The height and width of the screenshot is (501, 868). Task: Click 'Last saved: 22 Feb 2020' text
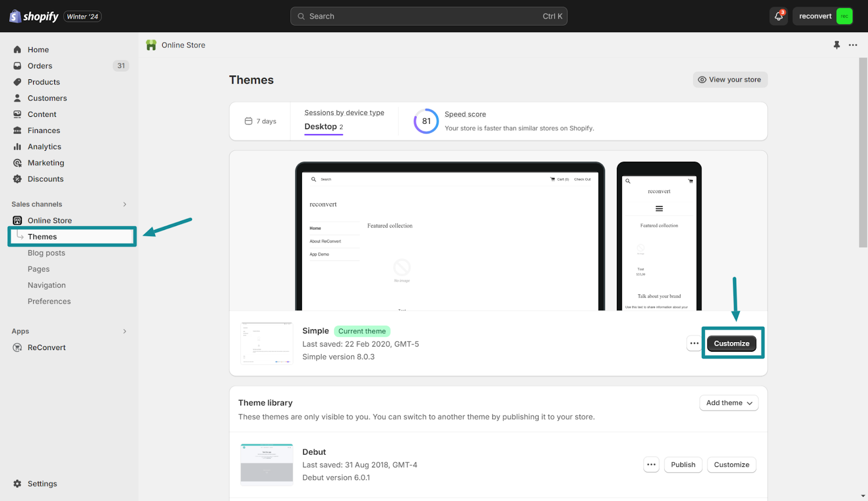pyautogui.click(x=360, y=344)
